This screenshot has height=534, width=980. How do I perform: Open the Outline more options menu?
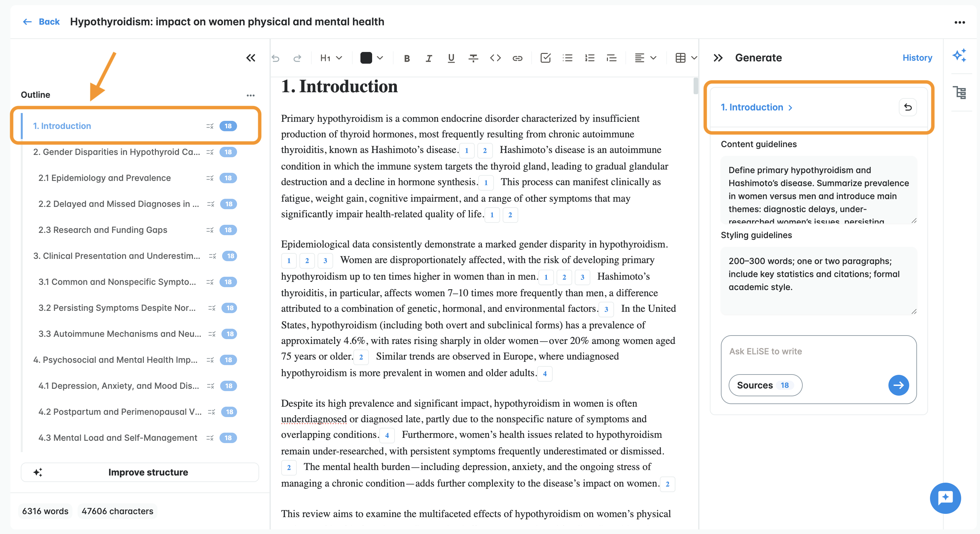(x=250, y=95)
